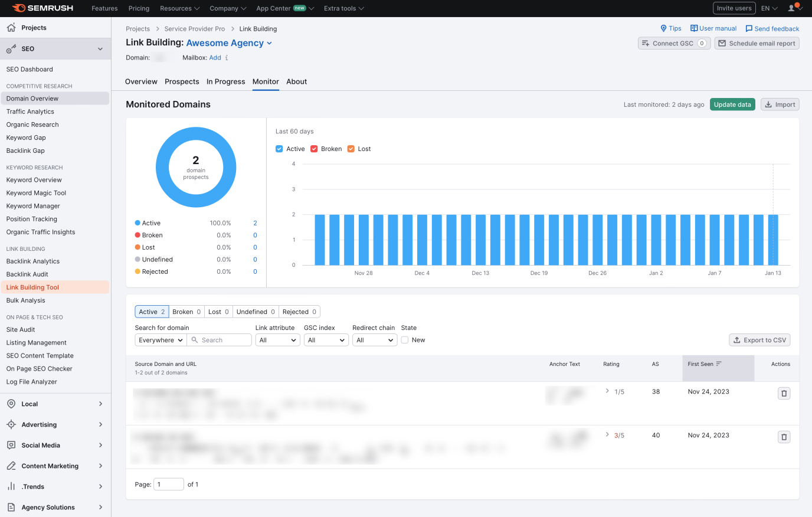
Task: Click the Connect GSC button
Action: pos(674,43)
